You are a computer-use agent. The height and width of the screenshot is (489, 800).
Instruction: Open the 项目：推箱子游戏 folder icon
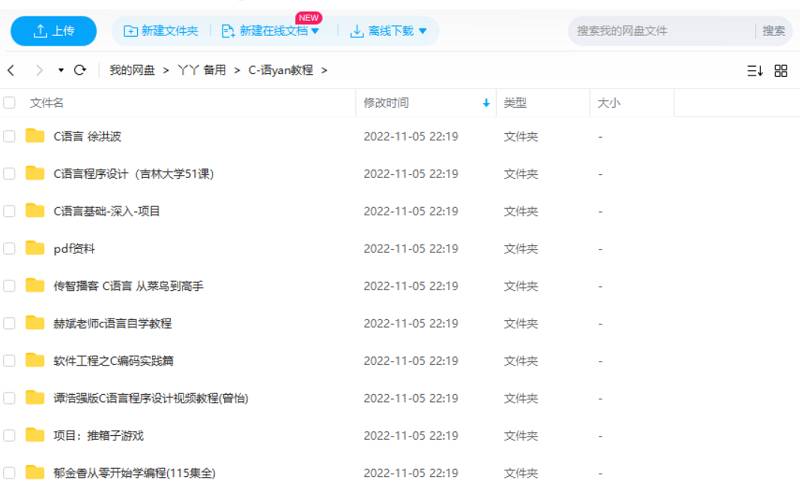pyautogui.click(x=35, y=435)
